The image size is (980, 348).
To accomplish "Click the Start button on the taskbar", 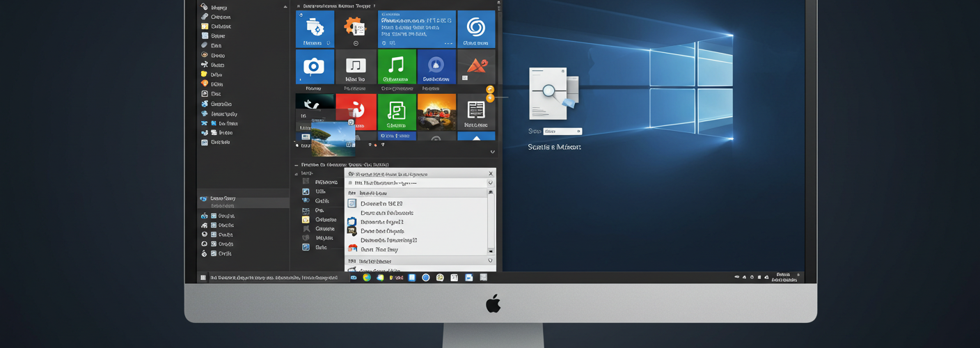I will [203, 278].
